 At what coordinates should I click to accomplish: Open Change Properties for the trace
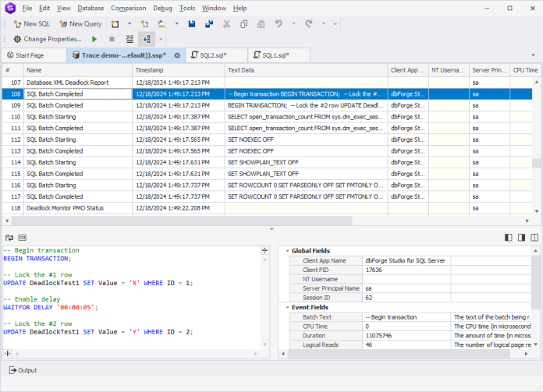47,38
